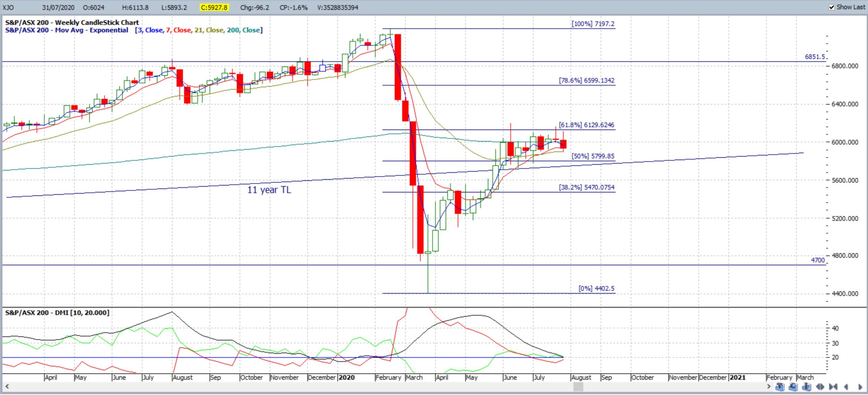Click the 2020 year label on time axis
This screenshot has width=868, height=395.
point(347,377)
